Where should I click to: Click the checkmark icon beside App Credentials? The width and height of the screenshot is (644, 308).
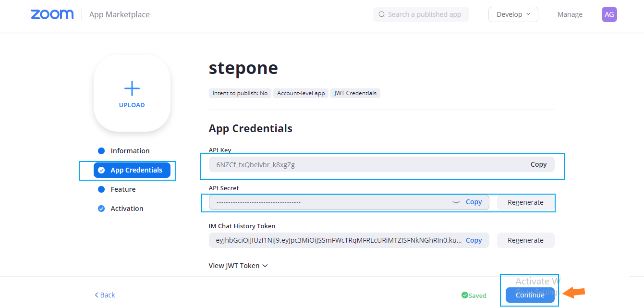101,170
